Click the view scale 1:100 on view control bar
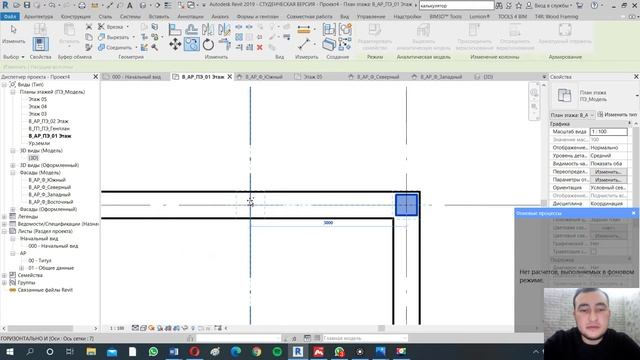Screen dimensions: 640x360 coord(117,328)
